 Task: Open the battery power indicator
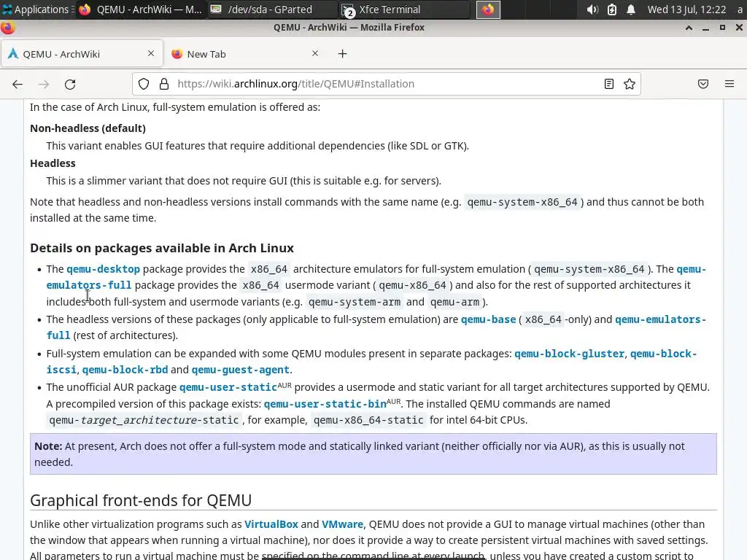[612, 9]
